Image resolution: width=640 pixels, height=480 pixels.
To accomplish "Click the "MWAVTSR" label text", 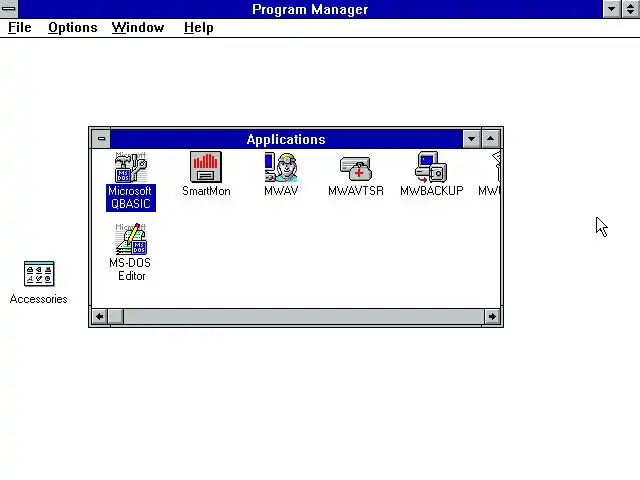I will pos(356,191).
